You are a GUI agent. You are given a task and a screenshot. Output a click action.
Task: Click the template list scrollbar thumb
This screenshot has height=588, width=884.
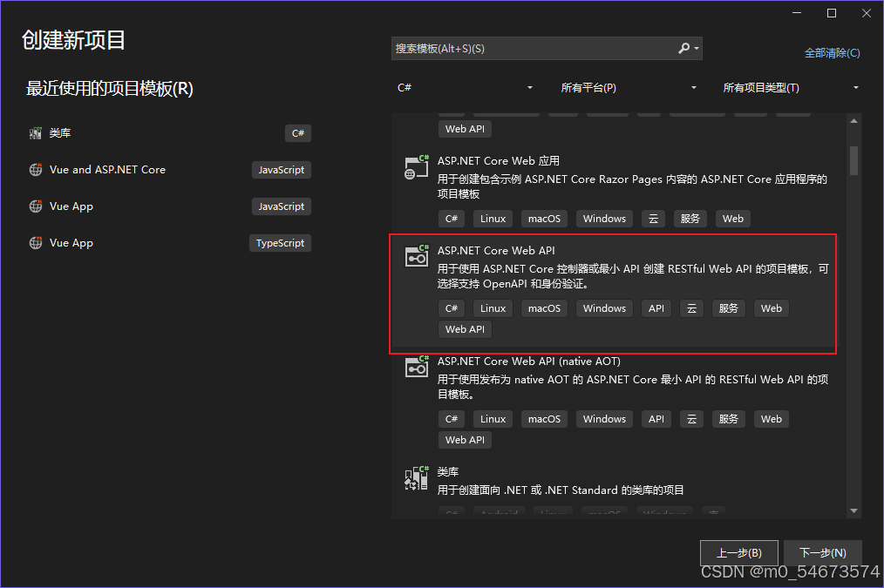853,160
